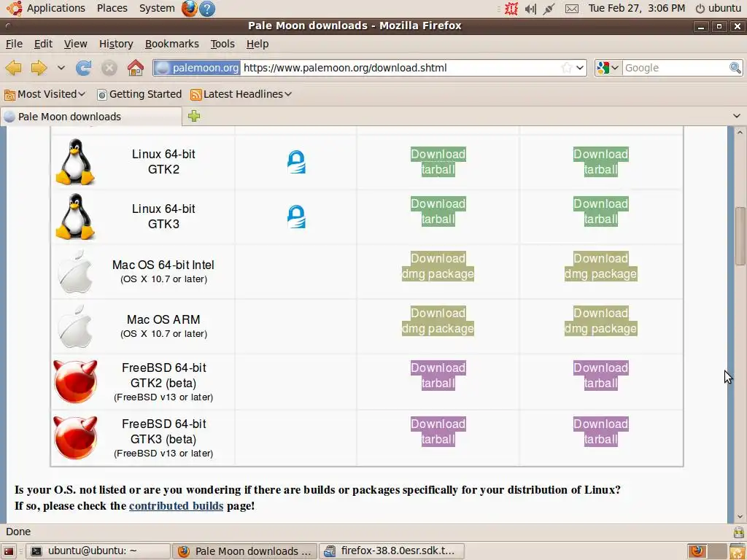Download dmg package for Mac OS ARM, first column
The height and width of the screenshot is (560, 747).
(438, 321)
